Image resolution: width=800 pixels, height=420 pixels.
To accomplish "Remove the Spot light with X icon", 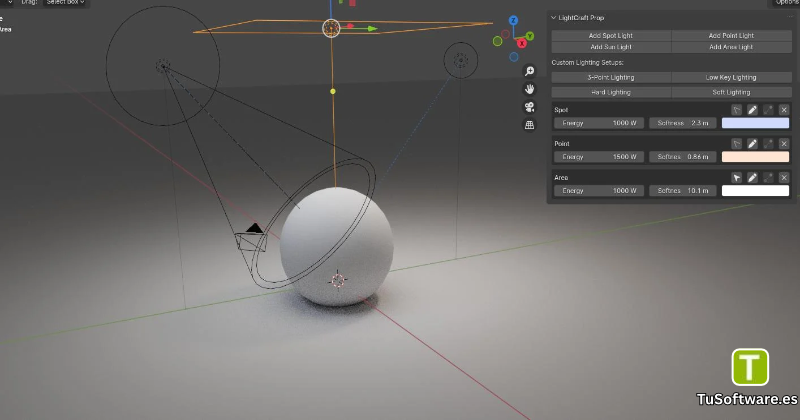I will [784, 110].
